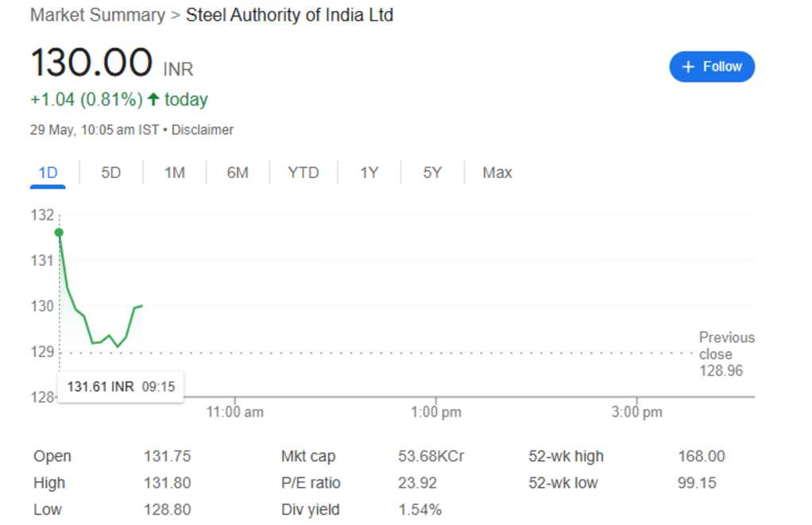
Task: Open the 1M price chart
Action: tap(174, 172)
